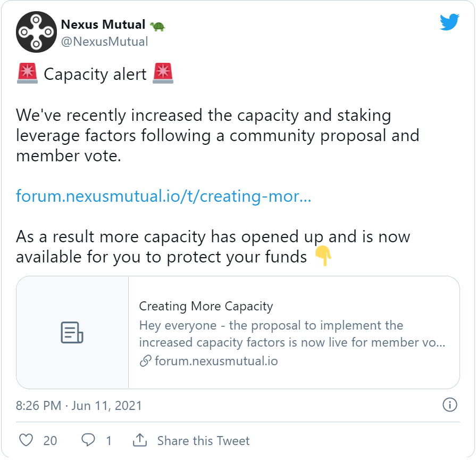Click the "Creating More Capacity" card title

click(x=206, y=306)
